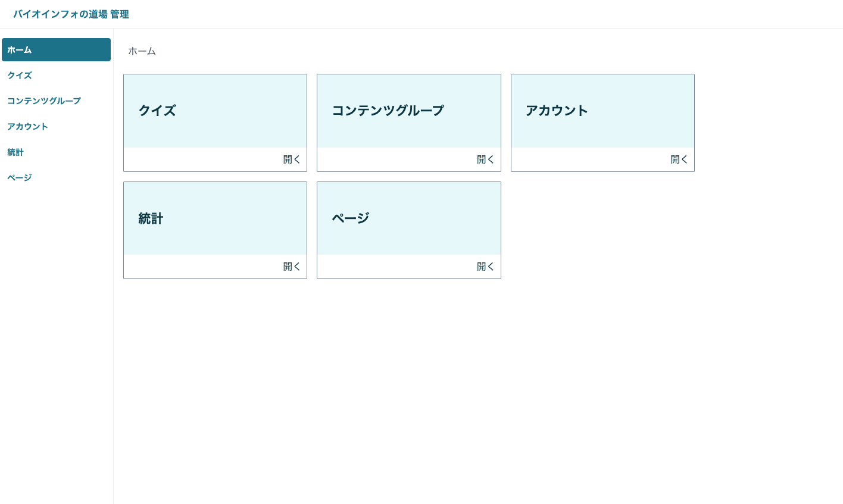The width and height of the screenshot is (843, 504).
Task: Click the クイズ card title text
Action: tap(157, 111)
